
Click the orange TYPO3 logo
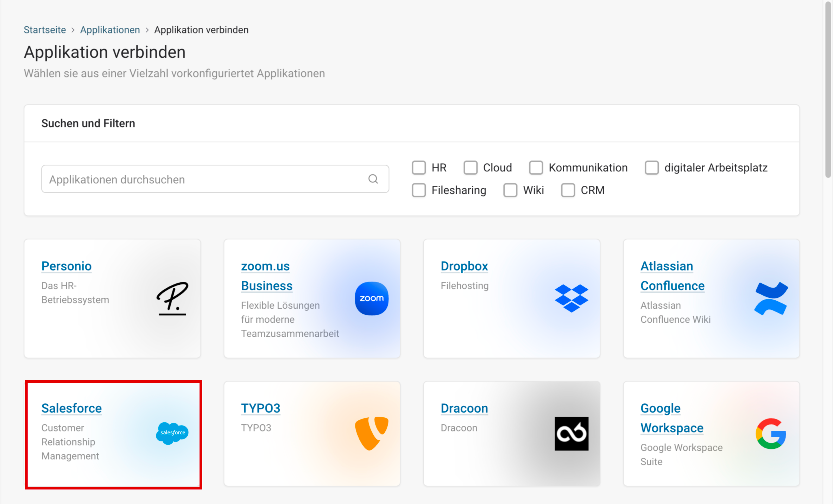[371, 433]
